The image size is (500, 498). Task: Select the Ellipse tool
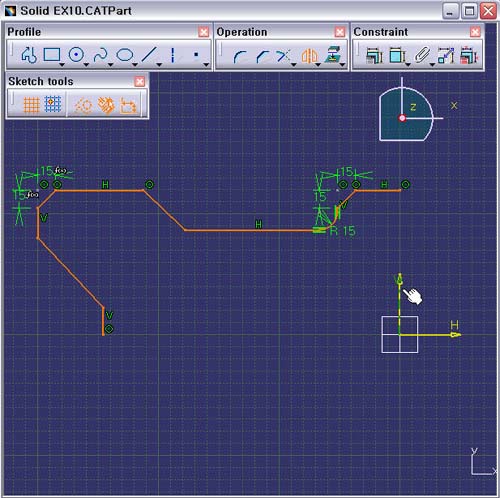click(x=125, y=55)
